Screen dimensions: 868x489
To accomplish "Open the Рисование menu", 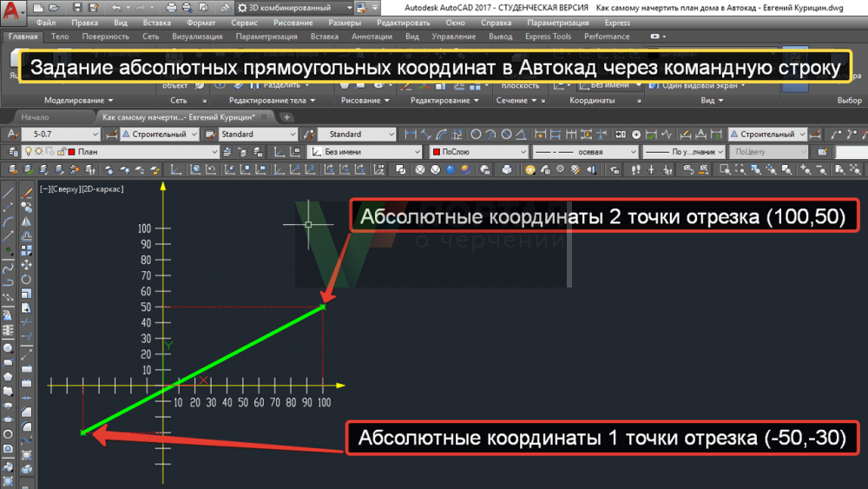I will point(293,23).
